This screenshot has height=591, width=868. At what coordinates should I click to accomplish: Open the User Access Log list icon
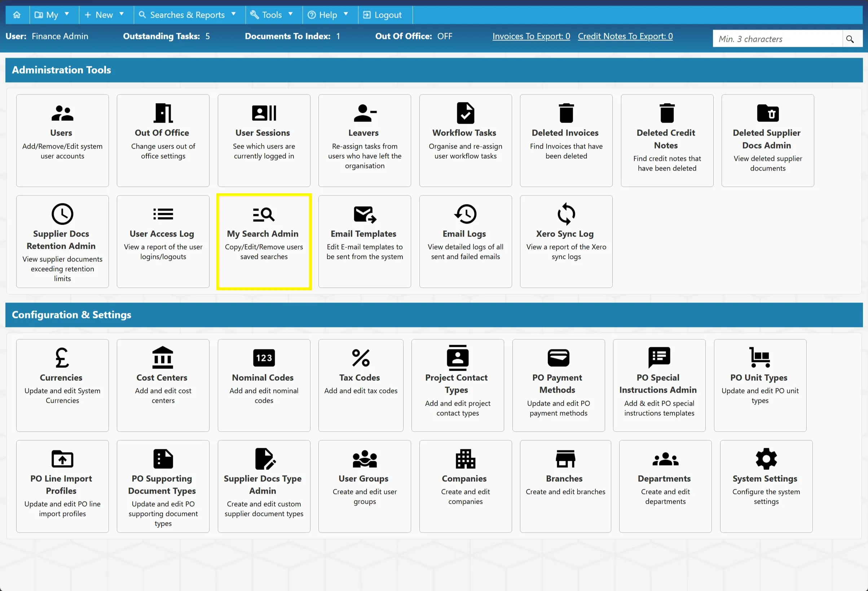163,214
